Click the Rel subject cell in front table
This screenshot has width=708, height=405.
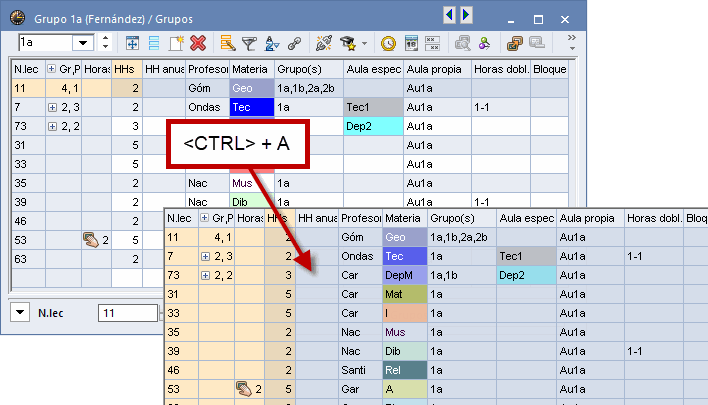[x=405, y=370]
